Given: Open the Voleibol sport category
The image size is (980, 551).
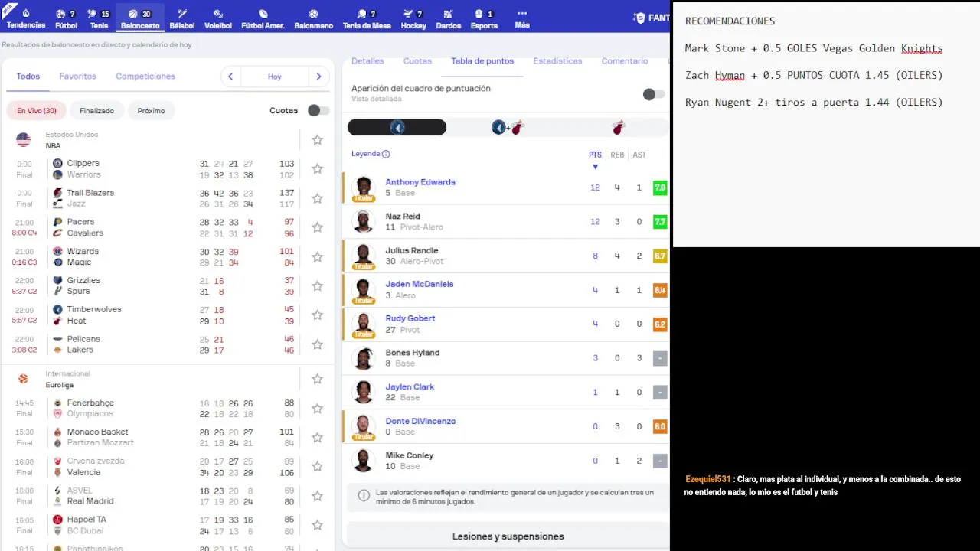Looking at the screenshot, I should [x=218, y=19].
